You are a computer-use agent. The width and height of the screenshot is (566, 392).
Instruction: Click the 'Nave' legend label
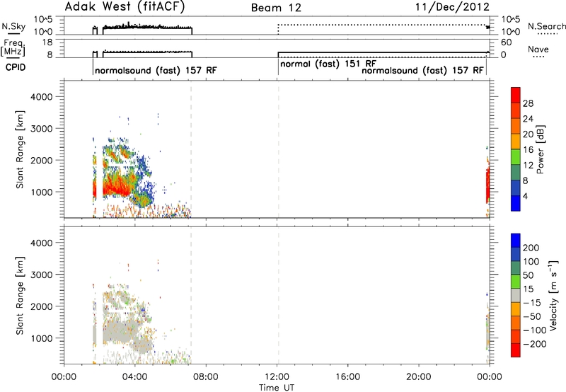[x=538, y=50]
